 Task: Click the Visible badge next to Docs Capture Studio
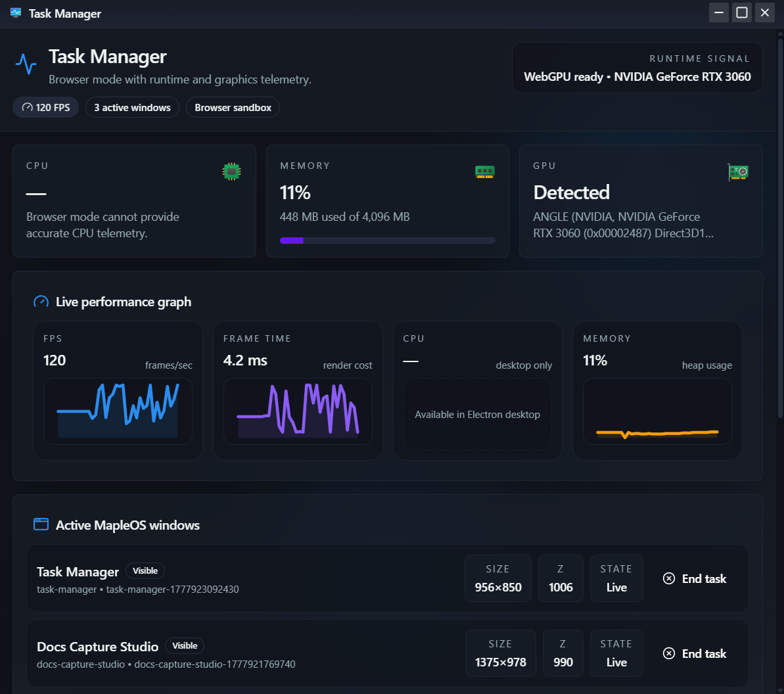(x=185, y=645)
